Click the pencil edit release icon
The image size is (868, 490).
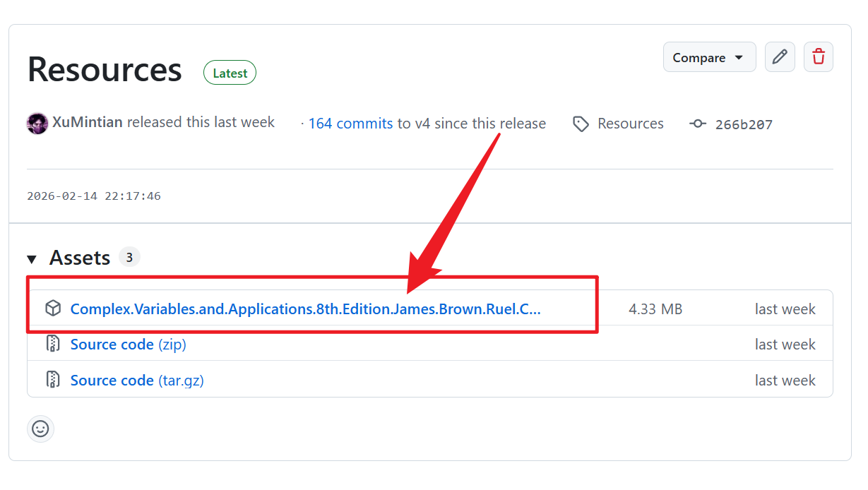780,57
